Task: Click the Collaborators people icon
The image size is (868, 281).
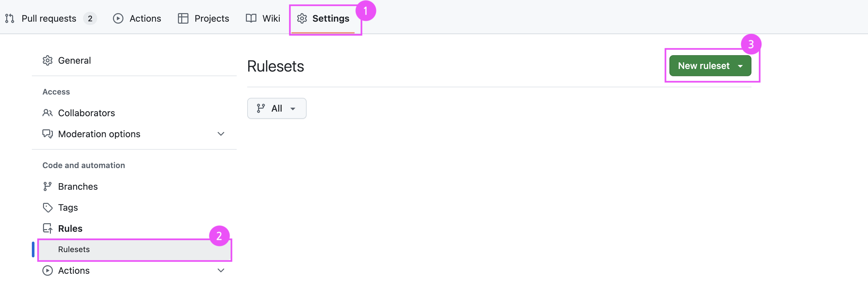Action: [x=48, y=113]
